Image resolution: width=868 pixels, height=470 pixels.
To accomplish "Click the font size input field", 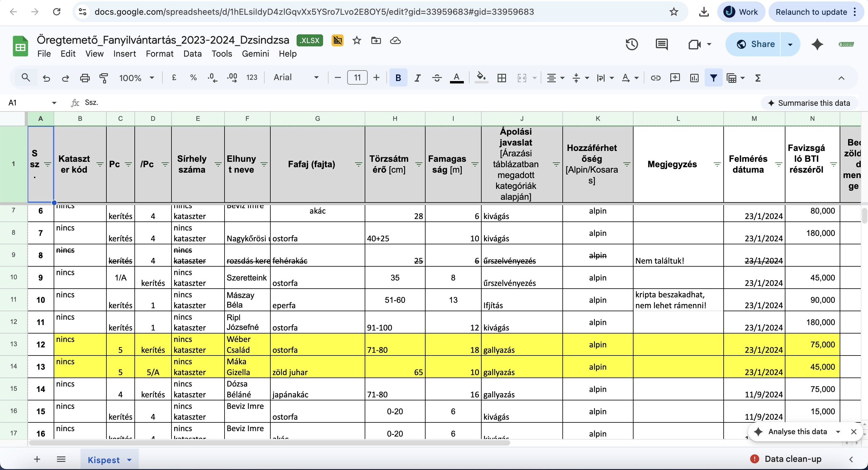I will click(x=357, y=78).
